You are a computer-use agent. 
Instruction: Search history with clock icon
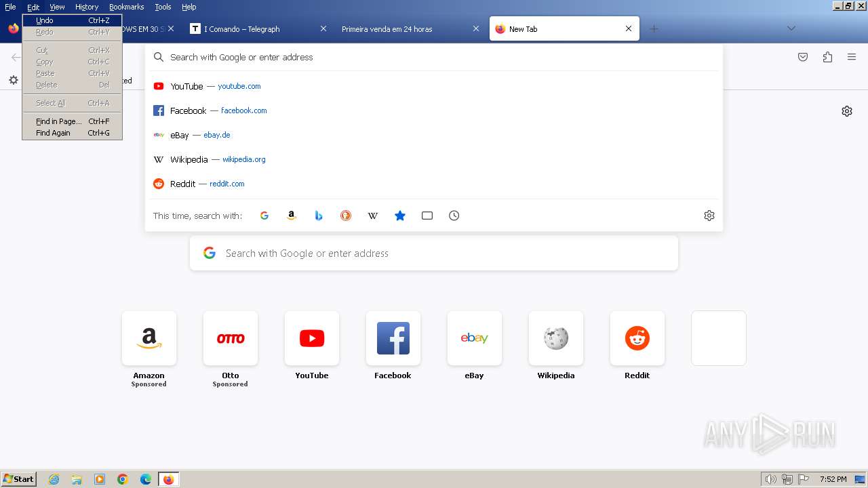pos(454,216)
